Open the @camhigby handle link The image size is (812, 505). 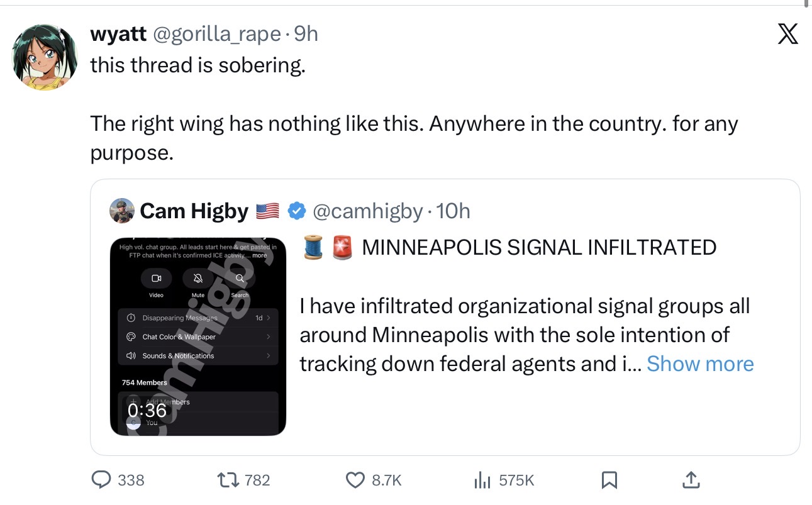(x=367, y=211)
